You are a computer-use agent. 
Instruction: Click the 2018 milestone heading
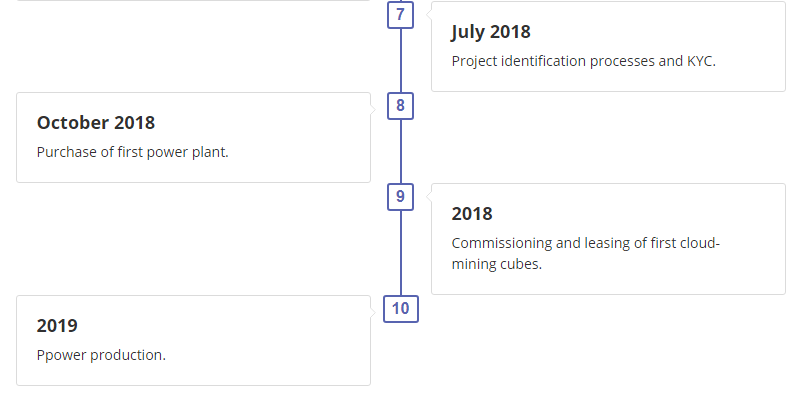[x=472, y=214]
